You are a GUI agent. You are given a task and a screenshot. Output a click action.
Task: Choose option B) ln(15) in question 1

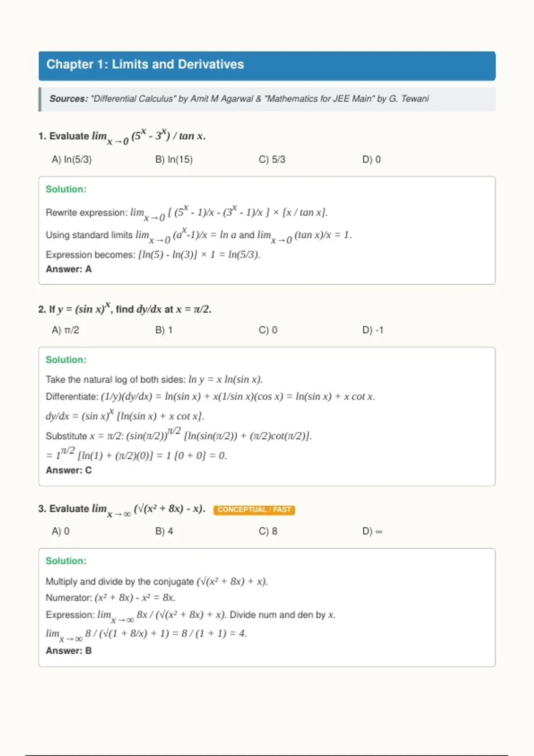174,160
